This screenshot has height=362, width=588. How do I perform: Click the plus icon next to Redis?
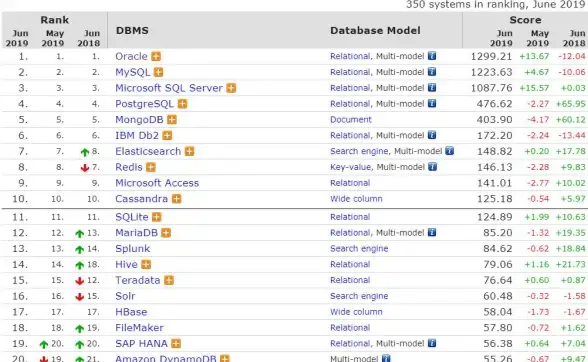point(151,167)
